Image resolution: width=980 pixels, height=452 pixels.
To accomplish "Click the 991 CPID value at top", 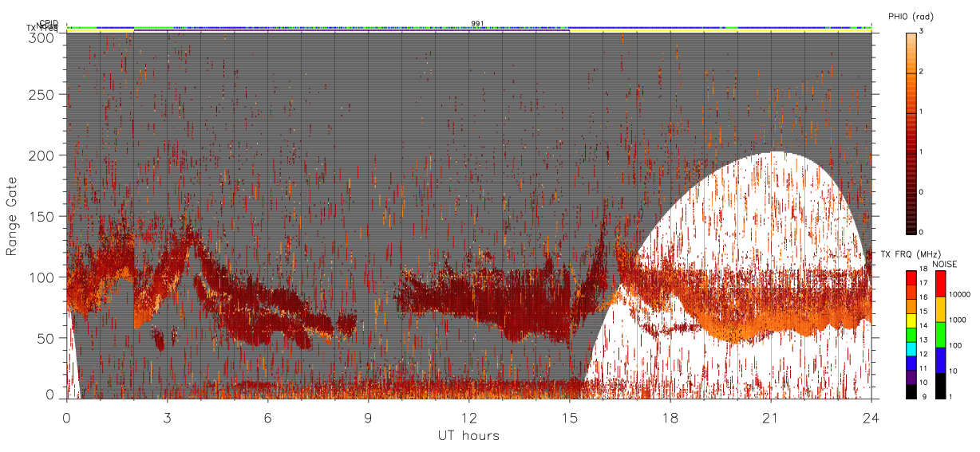I will 477,24.
